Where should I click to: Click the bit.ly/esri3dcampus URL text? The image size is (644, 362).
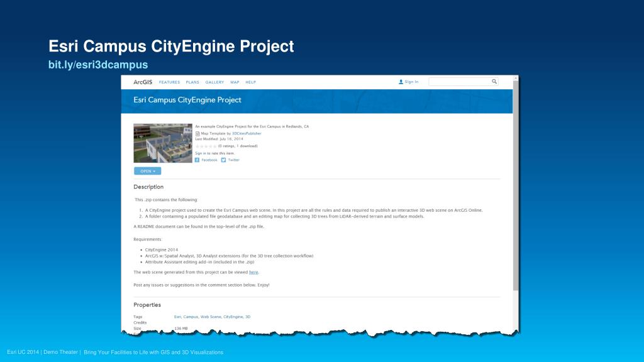pyautogui.click(x=98, y=65)
